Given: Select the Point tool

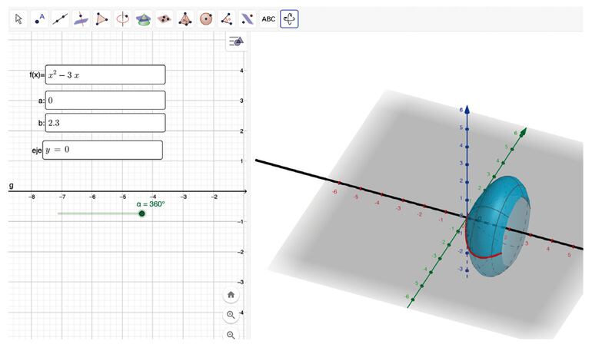Looking at the screenshot, I should pos(39,19).
